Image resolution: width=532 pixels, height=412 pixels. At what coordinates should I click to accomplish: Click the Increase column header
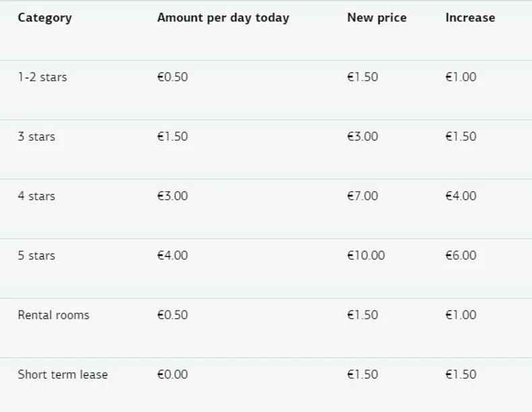pos(469,18)
